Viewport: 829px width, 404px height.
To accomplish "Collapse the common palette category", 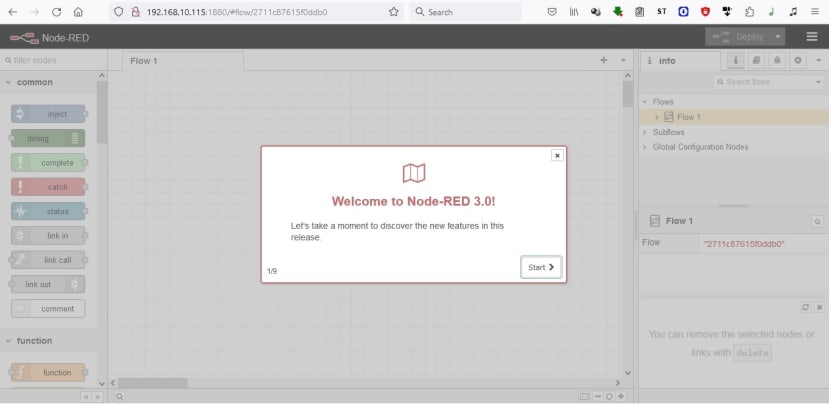I will click(49, 82).
